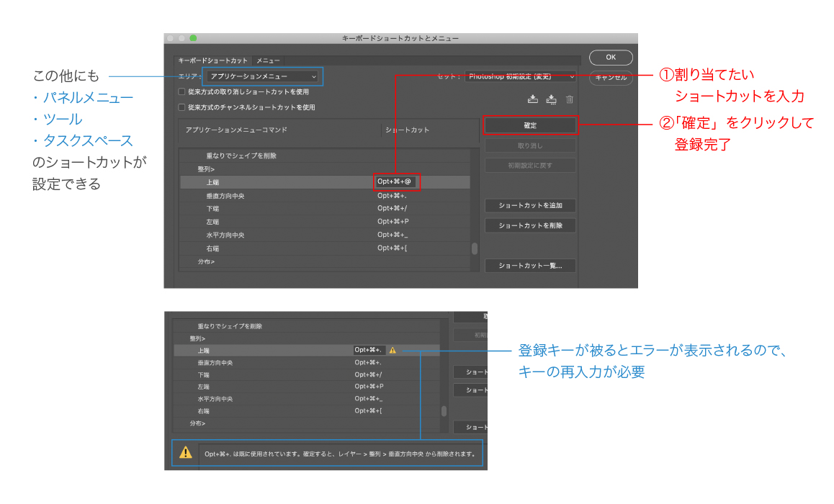Select 重なりでシェイプを削除 row in the lower list
This screenshot has width=834, height=504.
coord(307,326)
